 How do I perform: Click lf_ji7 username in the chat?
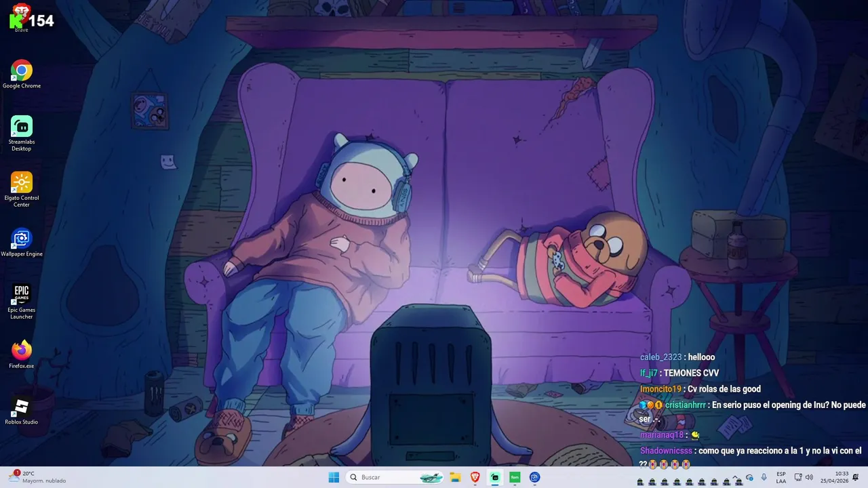click(x=649, y=373)
